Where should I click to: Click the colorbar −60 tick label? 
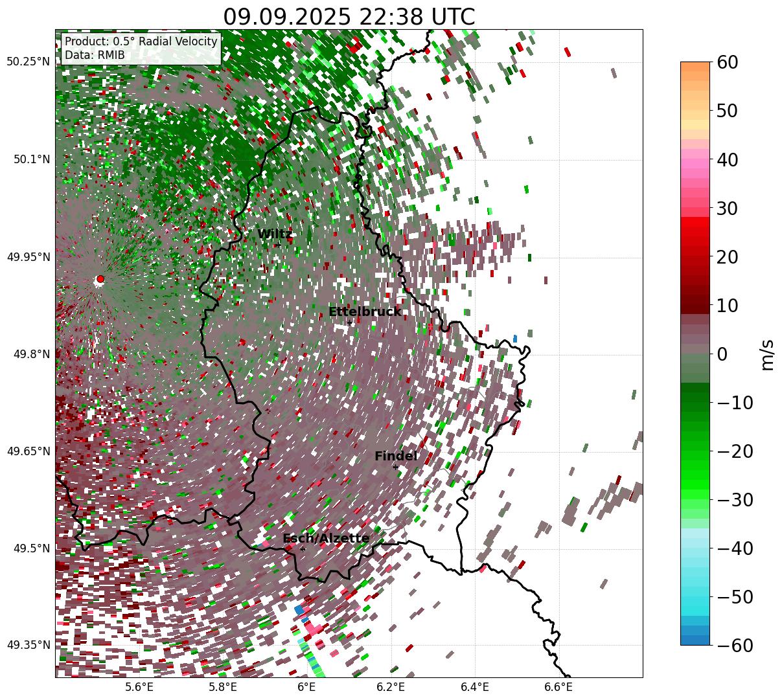click(735, 646)
